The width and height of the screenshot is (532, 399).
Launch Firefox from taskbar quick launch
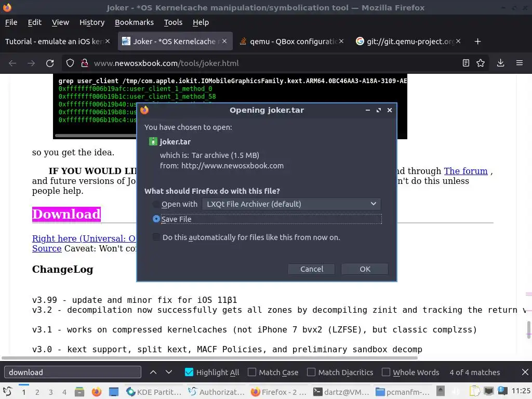pyautogui.click(x=97, y=392)
